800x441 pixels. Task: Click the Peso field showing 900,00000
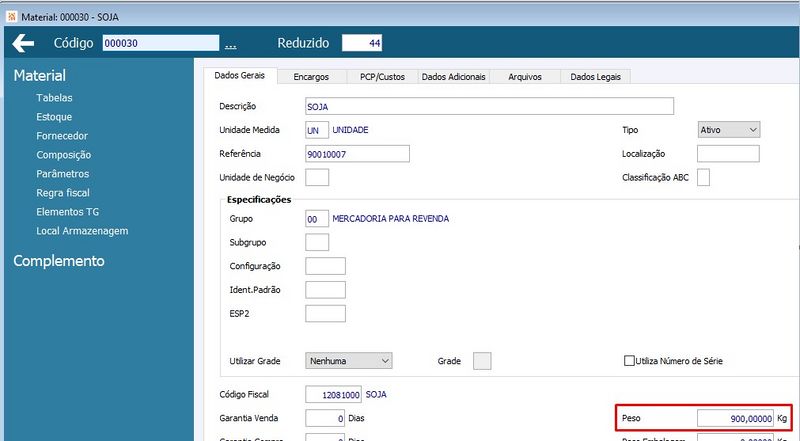[735, 418]
